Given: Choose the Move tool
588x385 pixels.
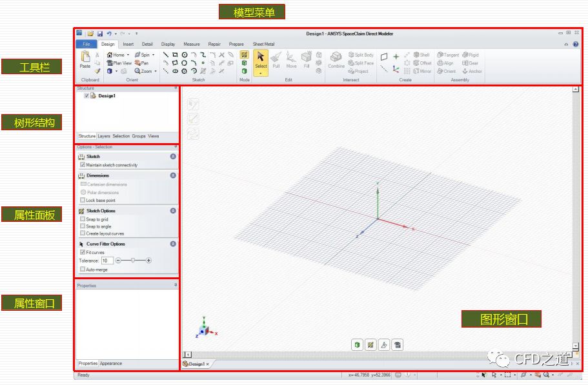Looking at the screenshot, I should [x=292, y=60].
